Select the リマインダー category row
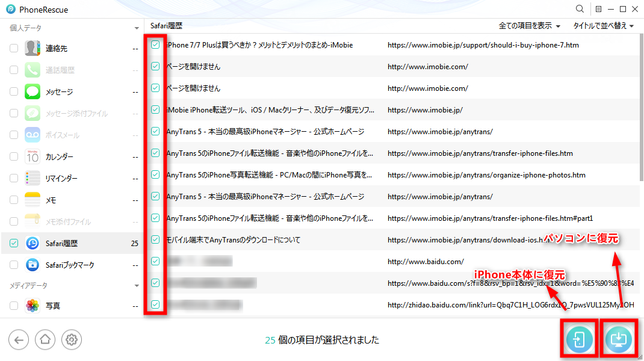 click(x=72, y=178)
